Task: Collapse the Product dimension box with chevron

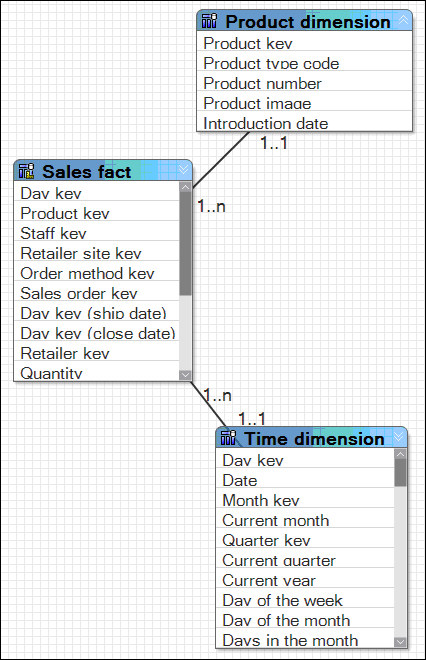Action: pos(403,20)
